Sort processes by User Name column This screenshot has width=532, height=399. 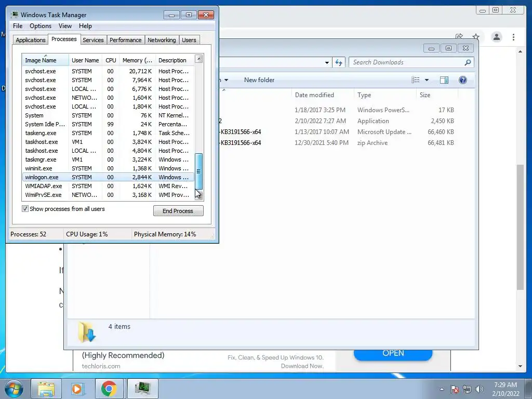click(85, 60)
